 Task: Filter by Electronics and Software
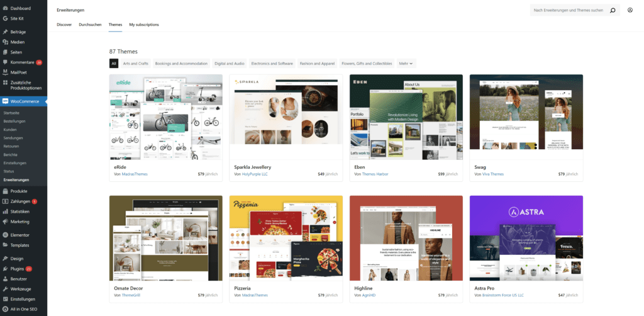272,64
